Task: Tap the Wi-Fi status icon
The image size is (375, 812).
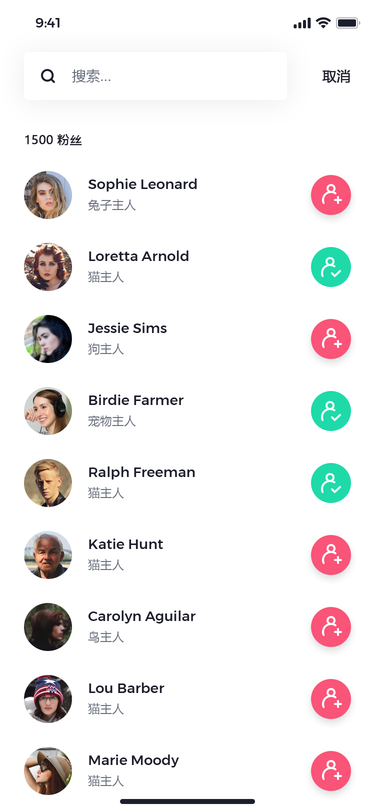Action: pyautogui.click(x=323, y=23)
